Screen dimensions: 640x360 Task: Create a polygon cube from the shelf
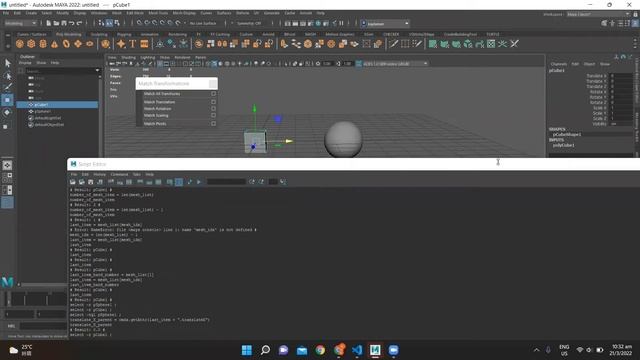(31, 44)
